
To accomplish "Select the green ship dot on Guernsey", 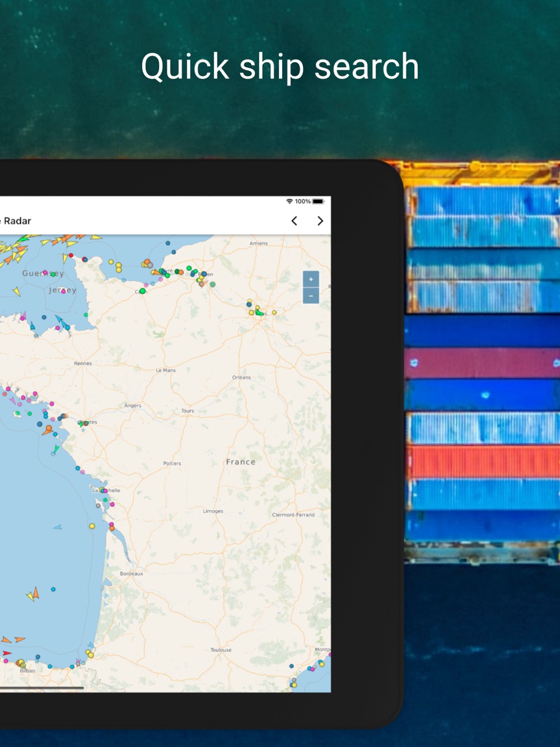I will (53, 274).
